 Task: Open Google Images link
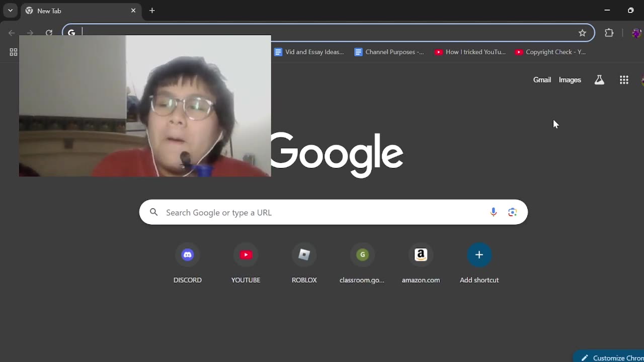coord(570,80)
